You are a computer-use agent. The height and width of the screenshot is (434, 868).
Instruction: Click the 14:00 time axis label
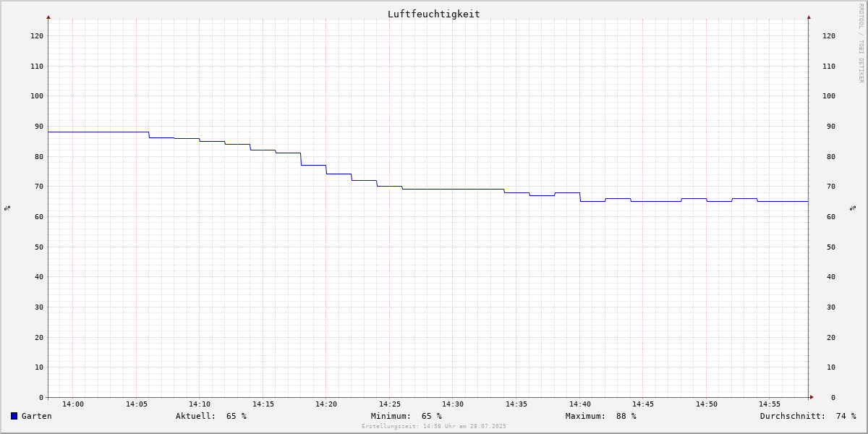[x=73, y=404]
